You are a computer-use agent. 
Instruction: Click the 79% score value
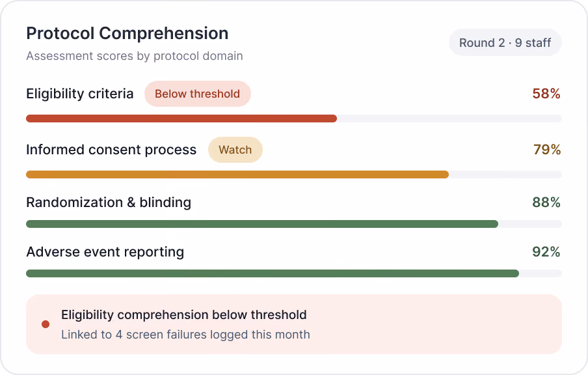tap(547, 149)
